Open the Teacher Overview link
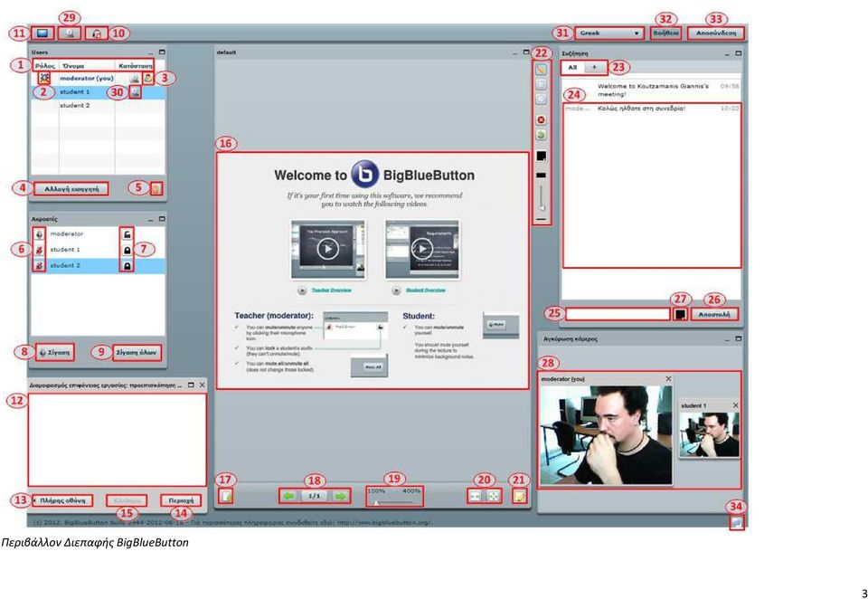This screenshot has height=599, width=868. click(332, 290)
